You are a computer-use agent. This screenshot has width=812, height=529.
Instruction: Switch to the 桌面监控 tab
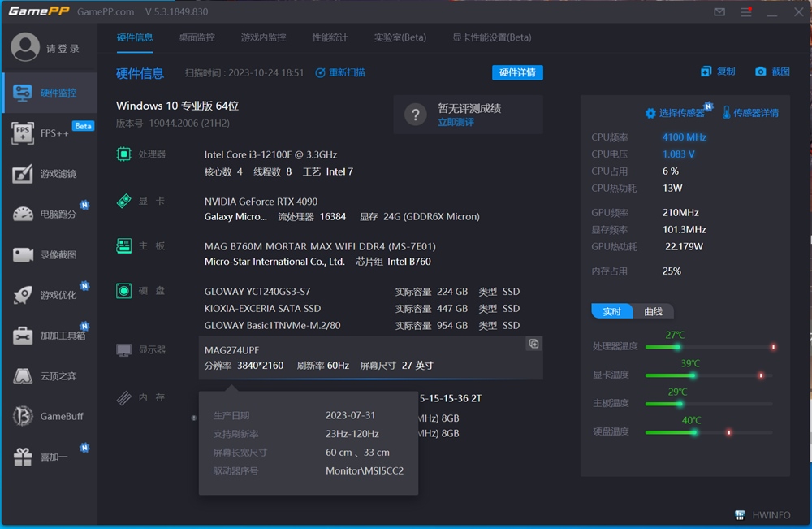[x=197, y=37]
